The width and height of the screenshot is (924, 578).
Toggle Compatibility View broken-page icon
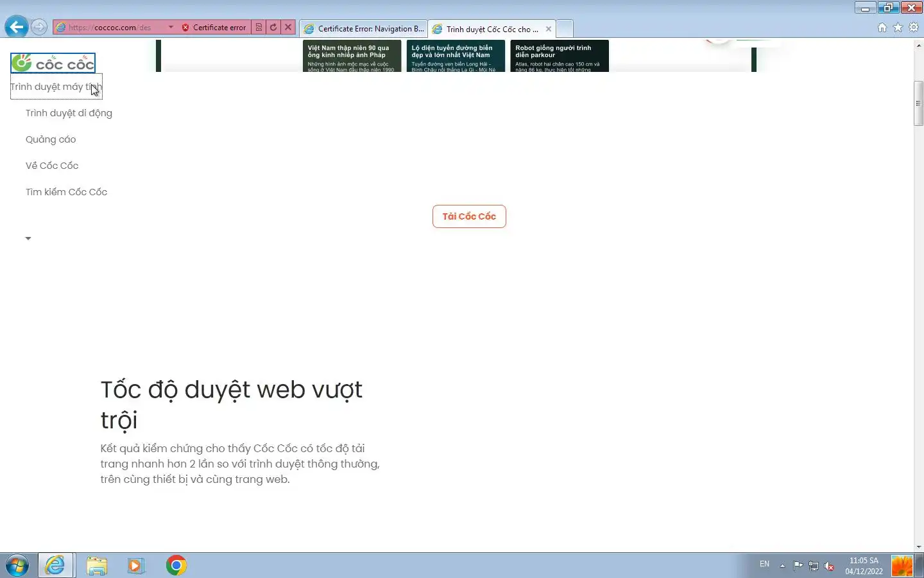tap(259, 28)
